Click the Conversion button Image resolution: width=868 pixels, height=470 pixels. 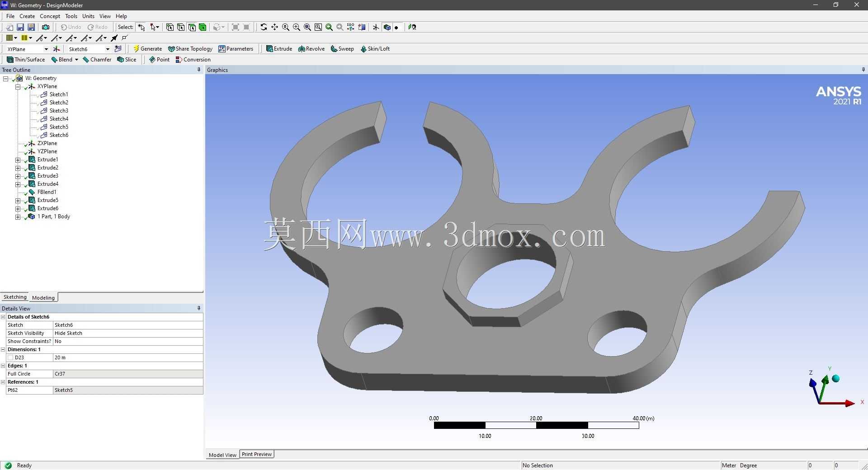coord(193,60)
